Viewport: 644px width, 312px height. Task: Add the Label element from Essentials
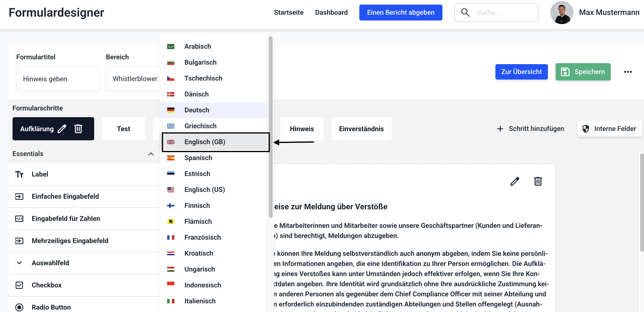[40, 174]
